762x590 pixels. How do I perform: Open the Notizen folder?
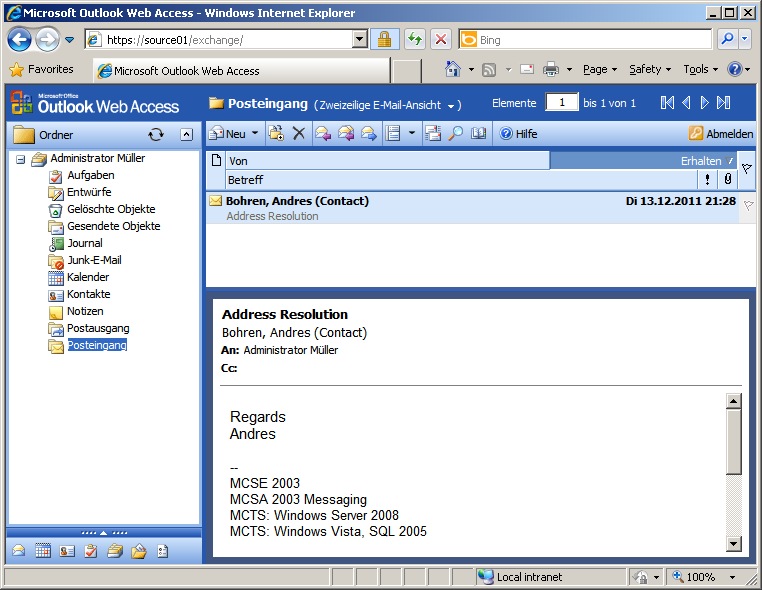coord(85,312)
